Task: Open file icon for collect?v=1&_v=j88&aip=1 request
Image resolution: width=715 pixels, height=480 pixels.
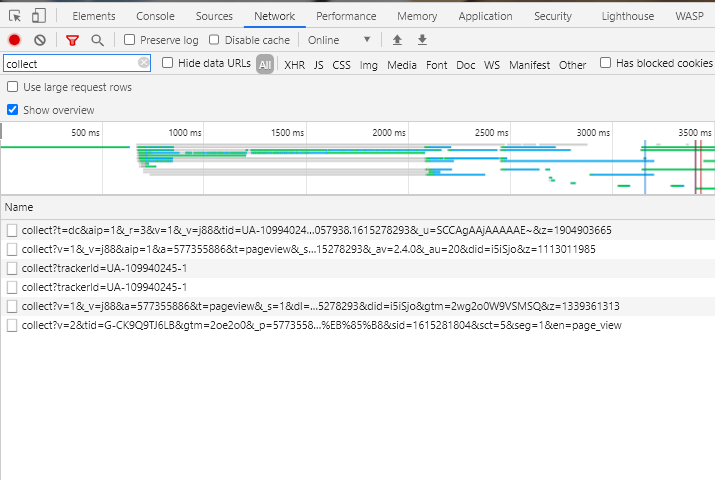Action: [12, 249]
